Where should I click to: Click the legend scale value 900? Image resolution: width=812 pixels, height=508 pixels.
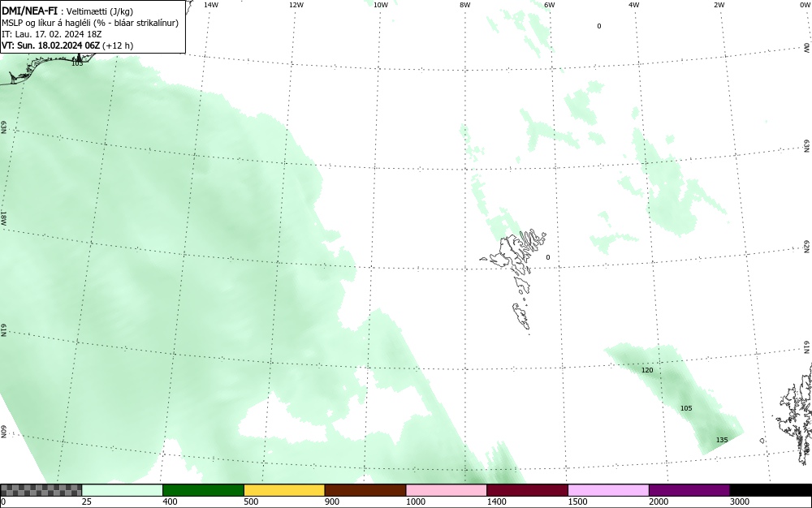point(332,502)
